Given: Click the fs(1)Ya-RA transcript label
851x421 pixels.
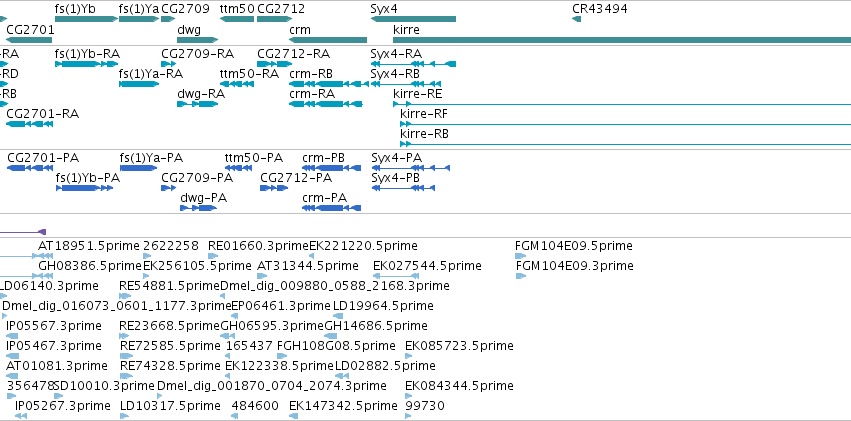Looking at the screenshot, I should point(151,74).
